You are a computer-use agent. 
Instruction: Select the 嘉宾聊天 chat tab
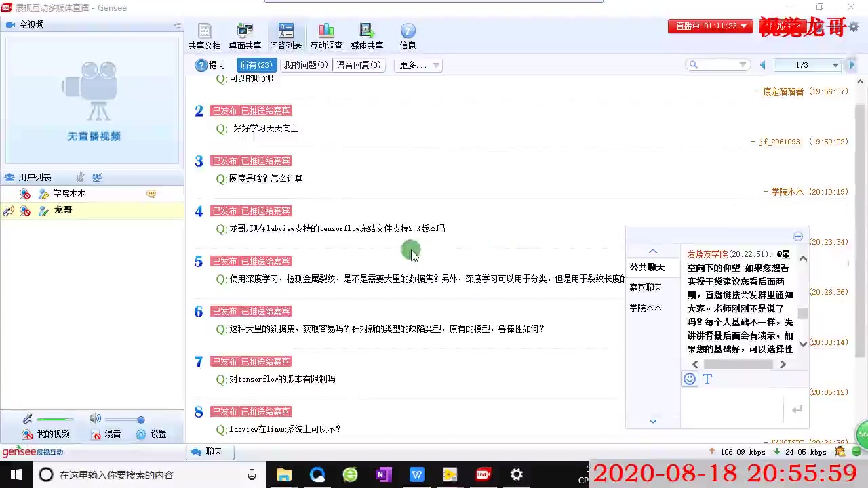pos(646,287)
